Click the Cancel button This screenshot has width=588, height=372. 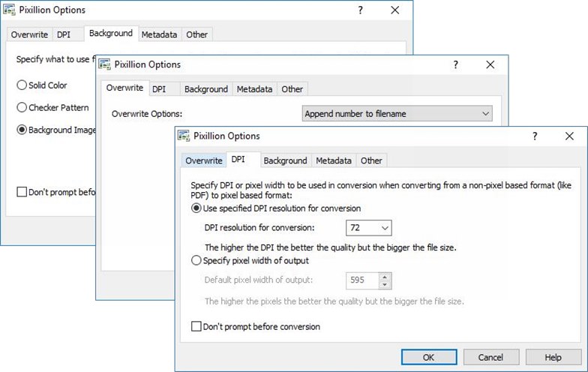(x=490, y=357)
